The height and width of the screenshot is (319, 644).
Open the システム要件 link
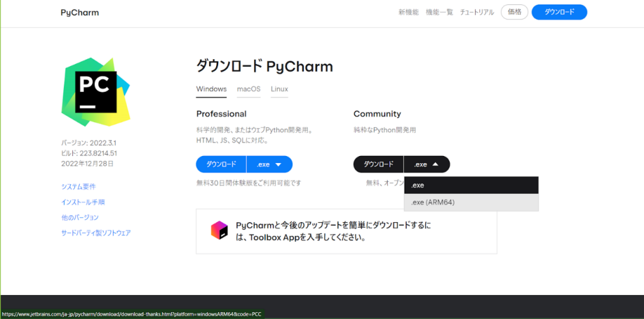pyautogui.click(x=79, y=187)
